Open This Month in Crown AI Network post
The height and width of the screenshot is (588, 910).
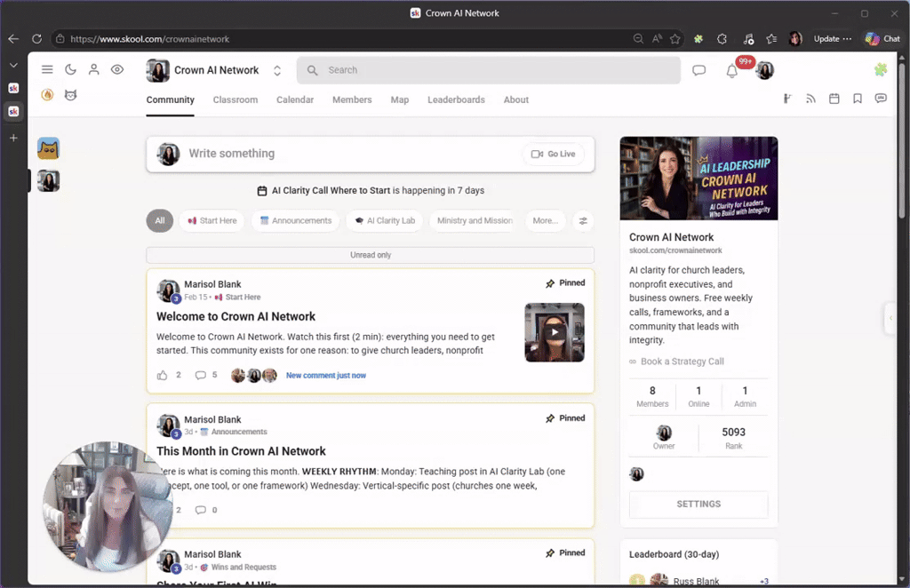[x=241, y=451]
